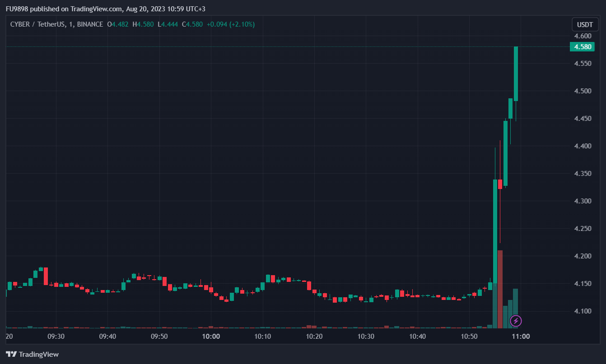This screenshot has height=364, width=606.
Task: Click the 4.600 price scale label
Action: coord(583,36)
